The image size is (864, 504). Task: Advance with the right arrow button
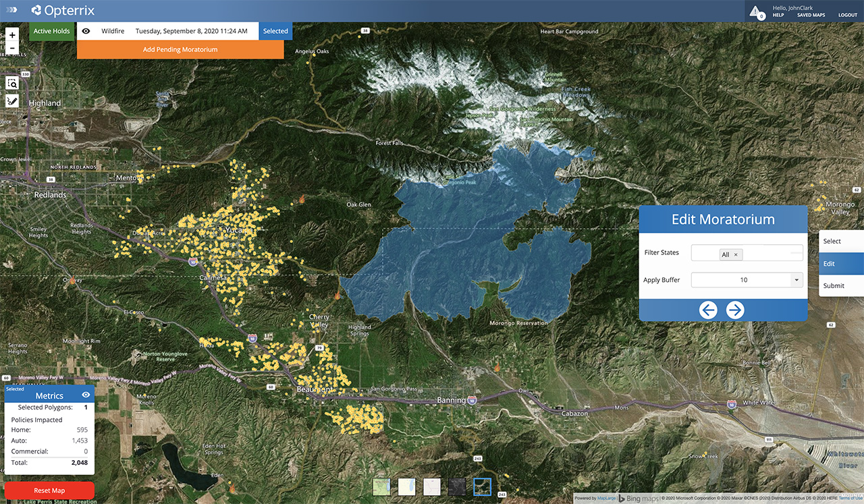click(734, 310)
